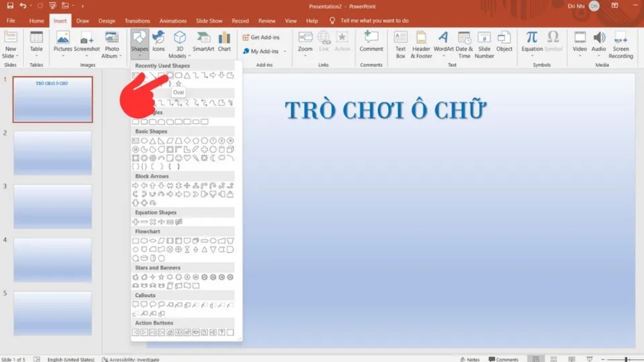Insert an Object
Image resolution: width=644 pixels, height=362 pixels.
point(504,42)
